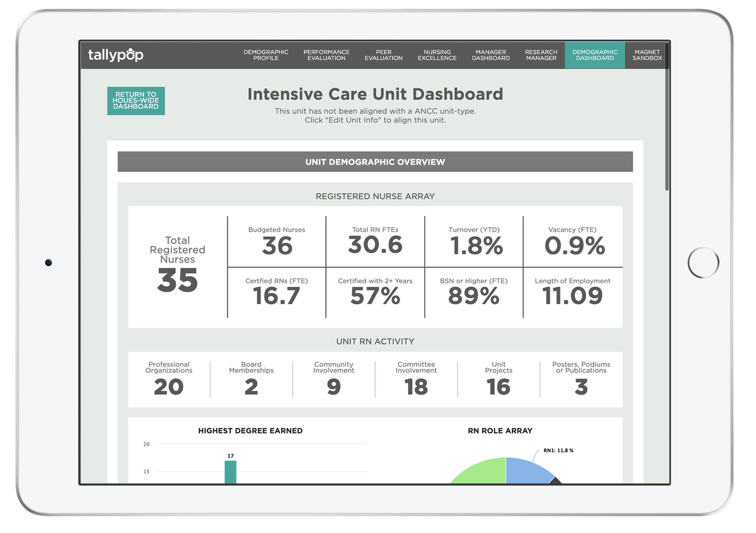Click the Unit Projects count 16

tap(498, 386)
